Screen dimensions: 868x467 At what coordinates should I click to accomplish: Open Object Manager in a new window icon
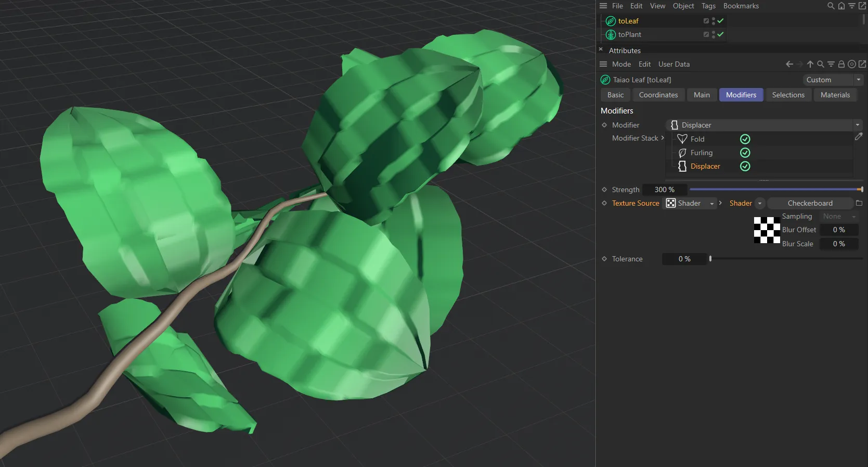(862, 6)
